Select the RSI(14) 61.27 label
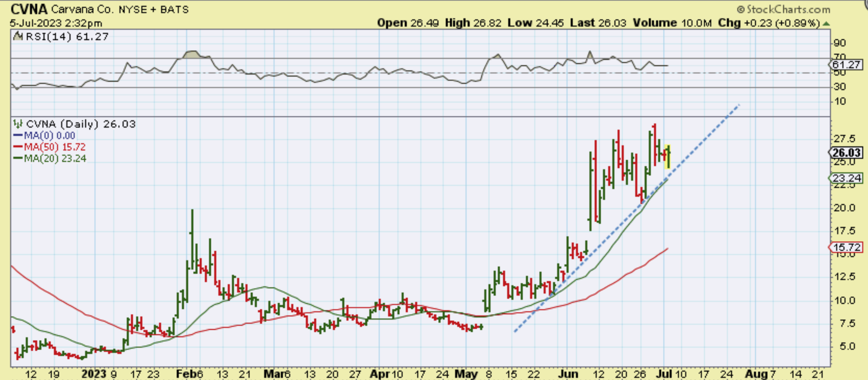 pos(67,36)
